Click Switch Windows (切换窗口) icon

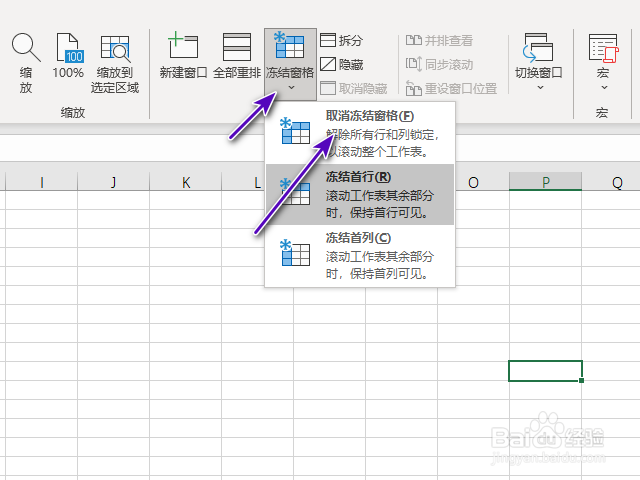click(x=538, y=47)
